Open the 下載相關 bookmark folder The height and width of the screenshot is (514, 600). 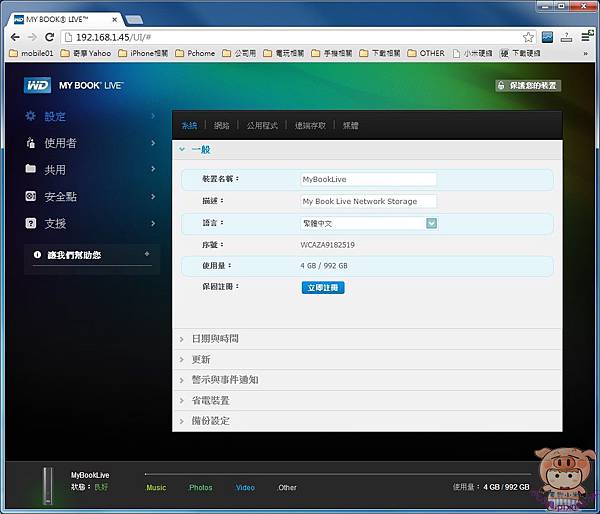click(x=380, y=53)
